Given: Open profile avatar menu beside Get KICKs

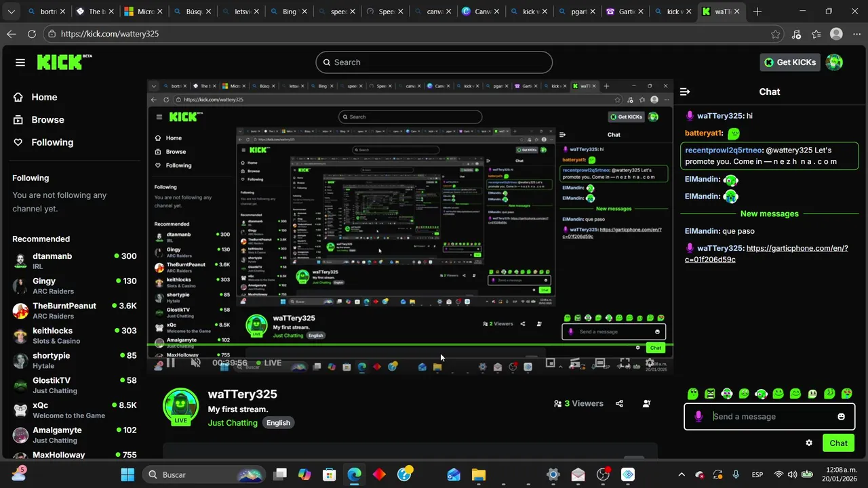Looking at the screenshot, I should [x=834, y=62].
